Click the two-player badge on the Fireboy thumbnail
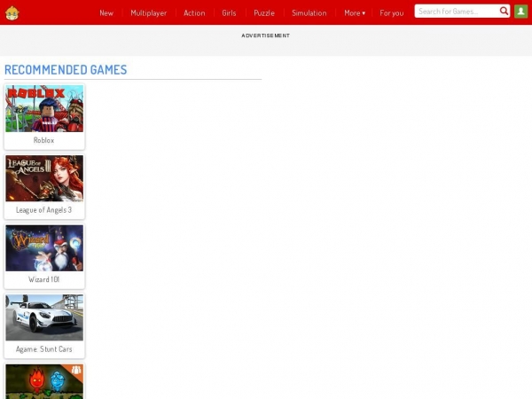Image resolution: width=532 pixels, height=399 pixels. pos(77,370)
